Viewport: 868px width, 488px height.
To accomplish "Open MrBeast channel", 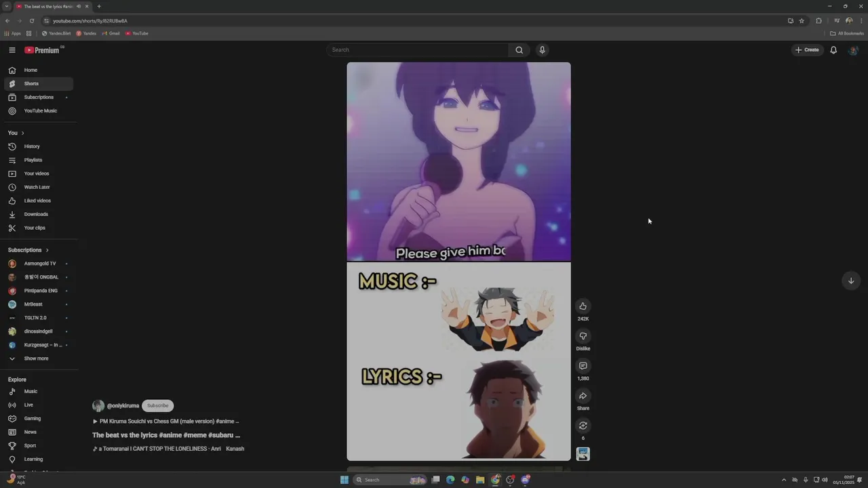I will click(39, 304).
